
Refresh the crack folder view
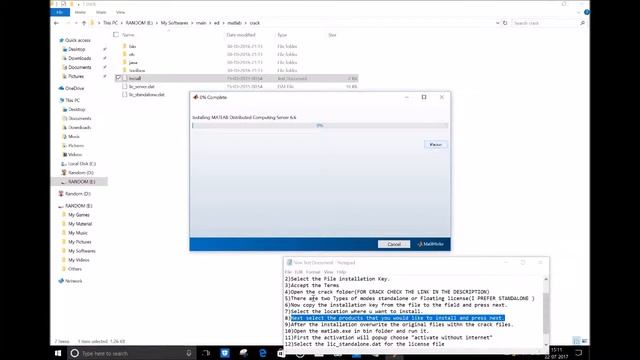pos(505,23)
